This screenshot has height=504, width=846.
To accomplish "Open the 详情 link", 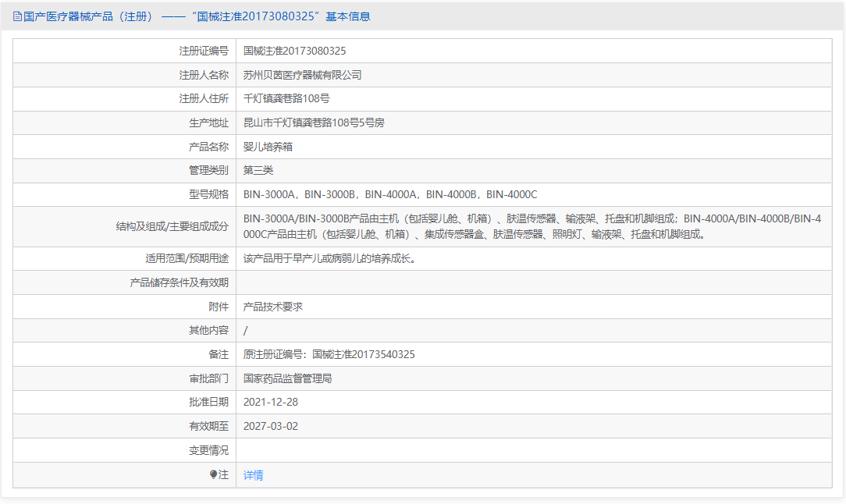I will (x=253, y=475).
